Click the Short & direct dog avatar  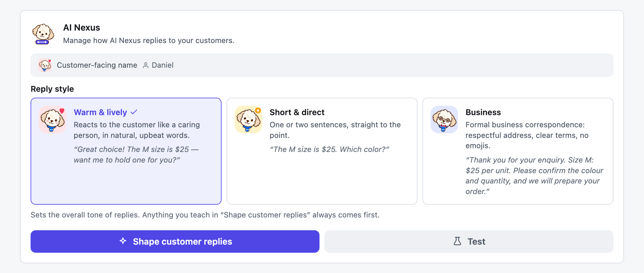point(248,119)
